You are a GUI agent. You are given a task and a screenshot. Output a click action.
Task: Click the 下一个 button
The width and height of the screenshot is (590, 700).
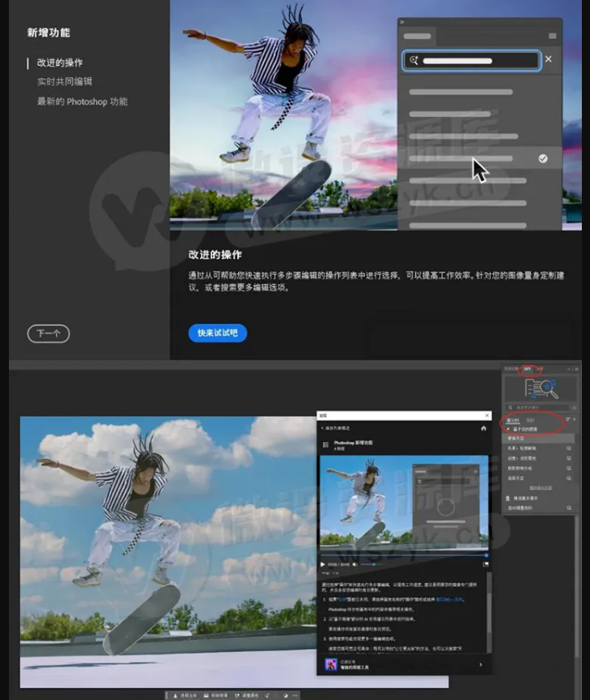pyautogui.click(x=48, y=333)
